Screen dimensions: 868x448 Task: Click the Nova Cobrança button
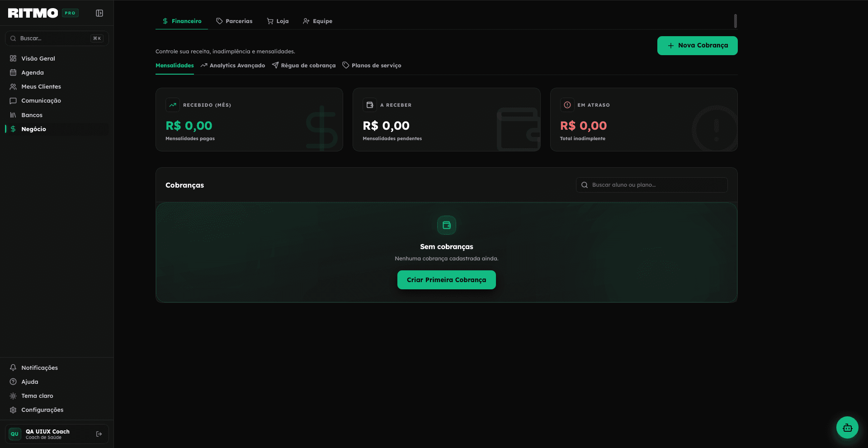click(697, 46)
